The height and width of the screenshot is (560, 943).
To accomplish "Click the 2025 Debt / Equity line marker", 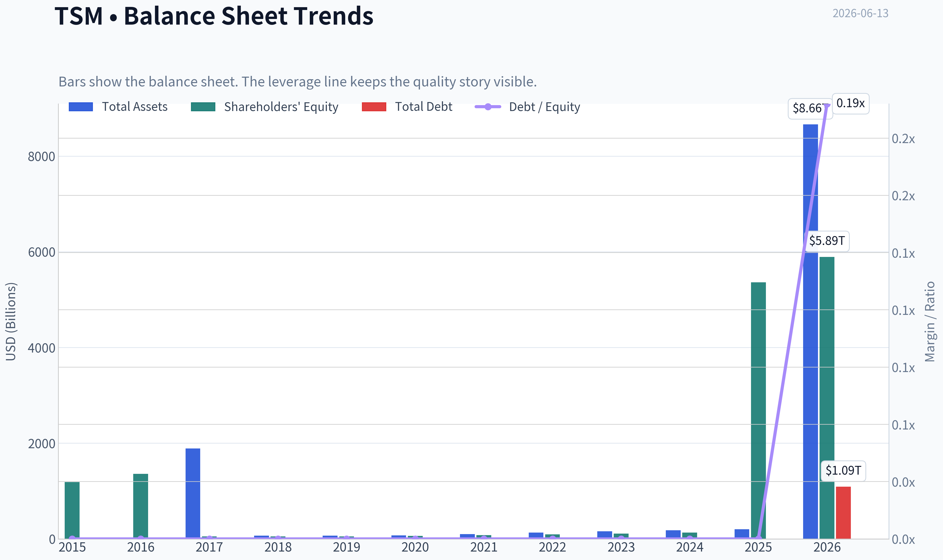I will [758, 538].
